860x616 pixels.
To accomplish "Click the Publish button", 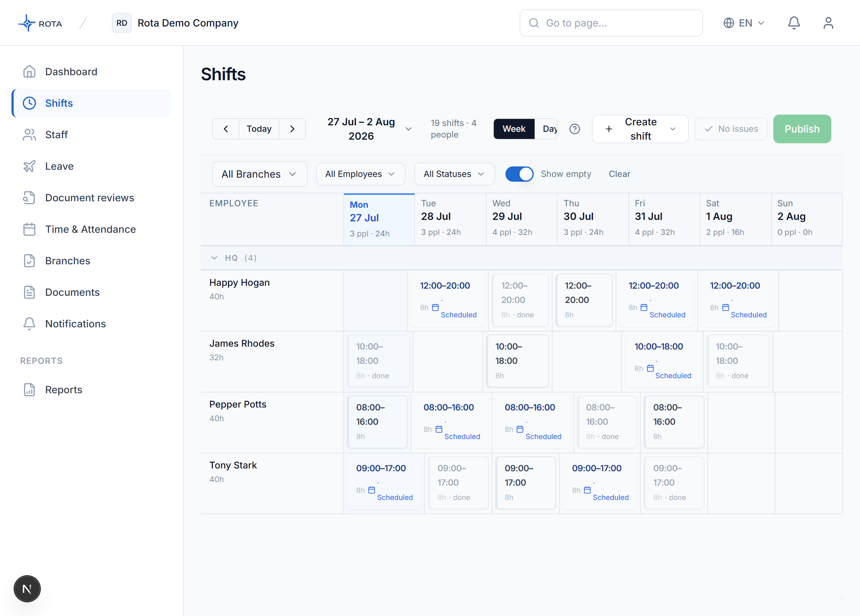I will [x=802, y=129].
